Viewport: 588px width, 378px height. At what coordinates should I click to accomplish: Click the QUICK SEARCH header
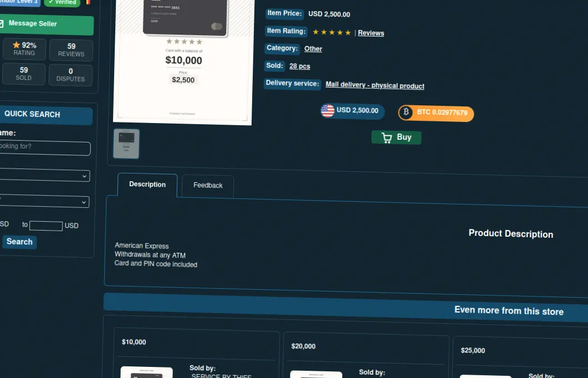click(x=46, y=115)
